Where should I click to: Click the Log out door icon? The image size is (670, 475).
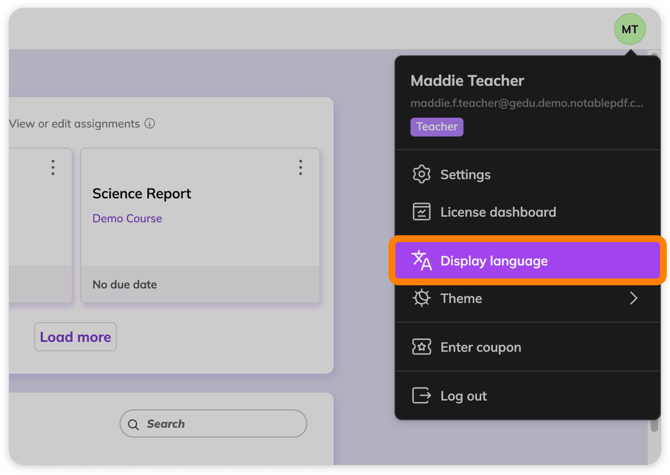tap(421, 396)
